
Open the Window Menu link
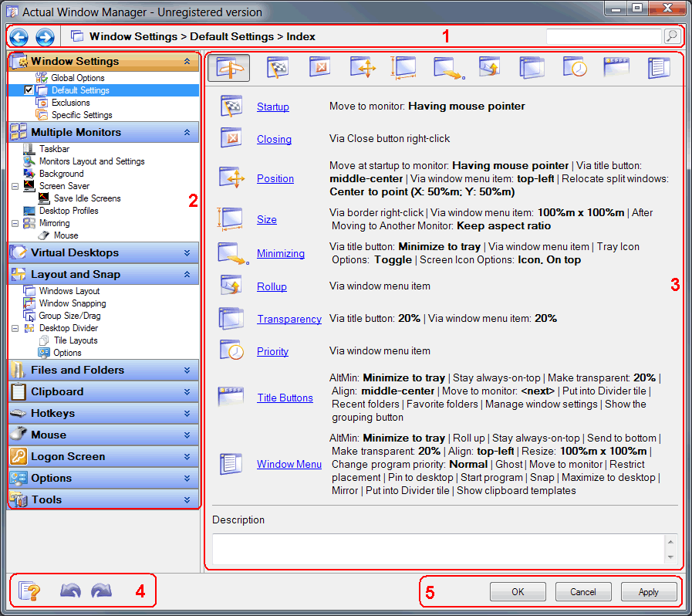(289, 464)
